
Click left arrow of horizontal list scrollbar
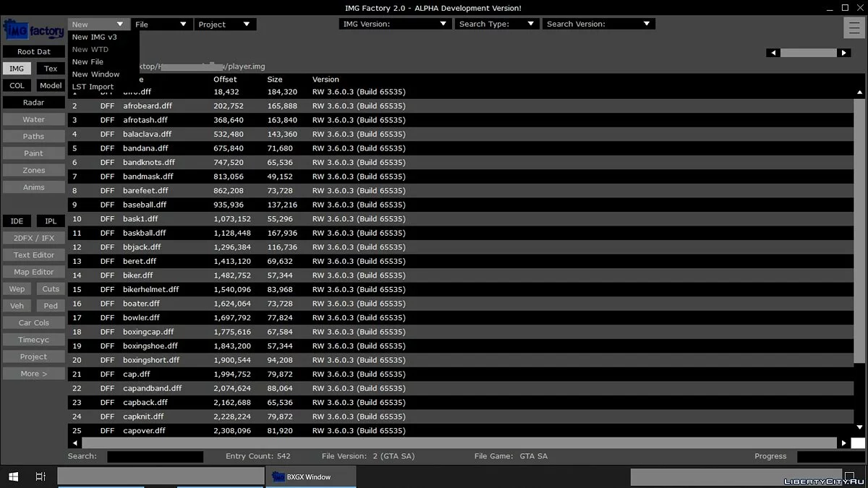[75, 442]
